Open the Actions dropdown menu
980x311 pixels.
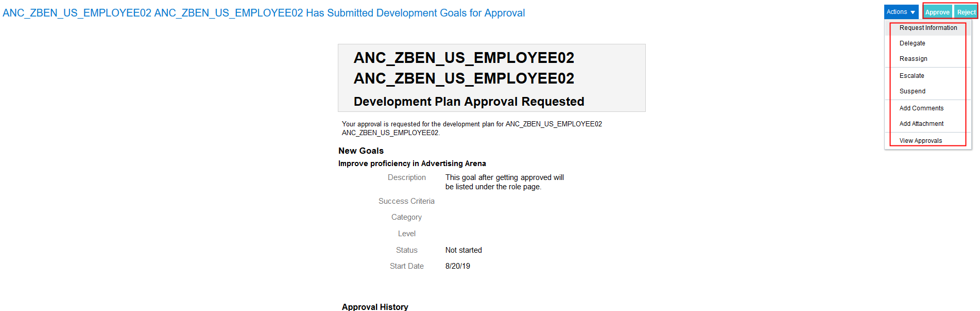901,12
